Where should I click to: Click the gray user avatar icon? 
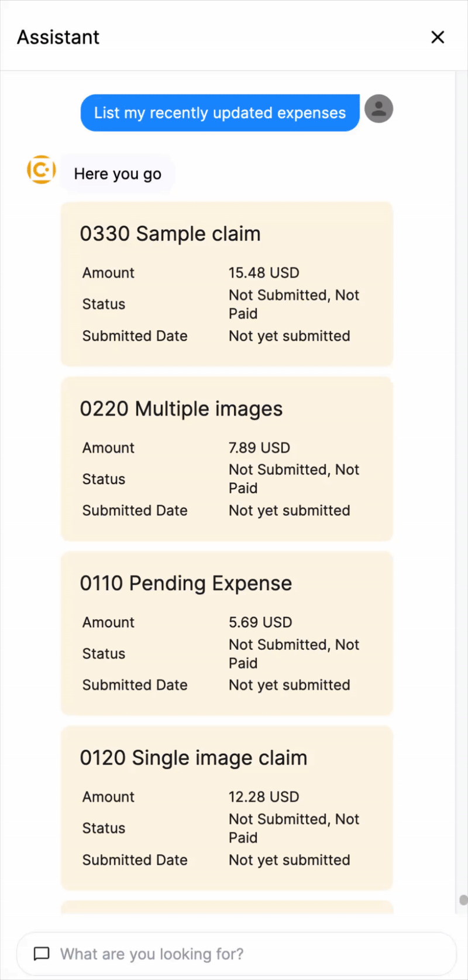coord(379,108)
